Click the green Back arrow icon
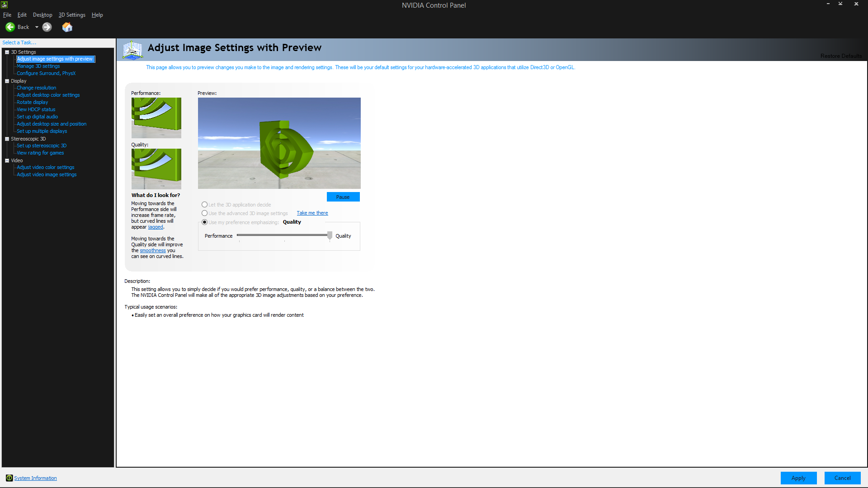The image size is (868, 488). 10,27
